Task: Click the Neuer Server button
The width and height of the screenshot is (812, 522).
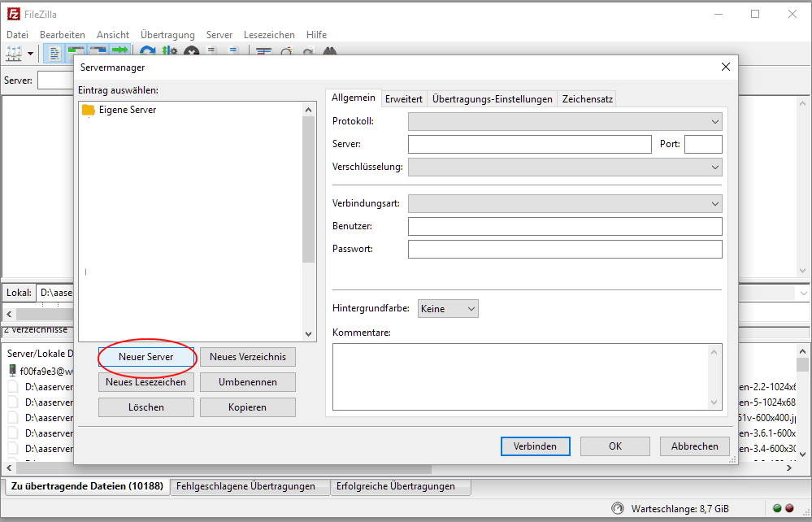Action: (146, 357)
